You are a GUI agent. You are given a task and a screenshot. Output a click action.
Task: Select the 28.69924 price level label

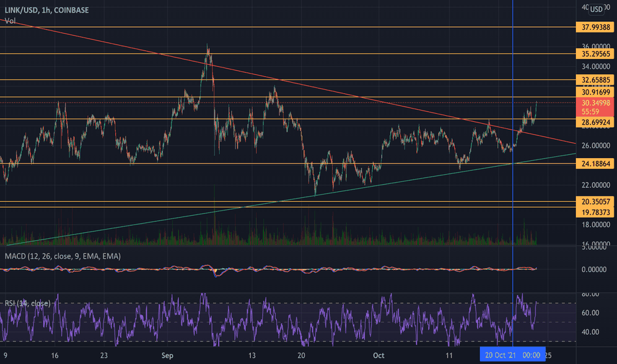click(594, 122)
